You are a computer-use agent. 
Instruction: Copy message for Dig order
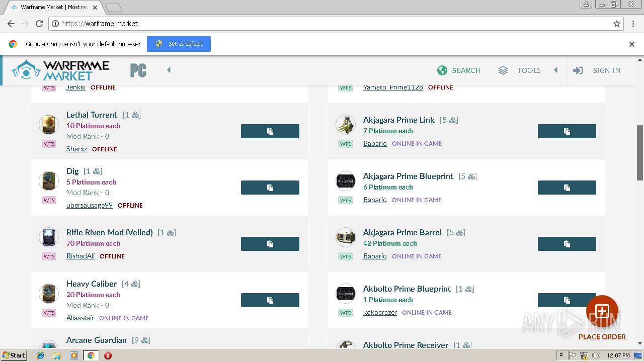coord(270,188)
